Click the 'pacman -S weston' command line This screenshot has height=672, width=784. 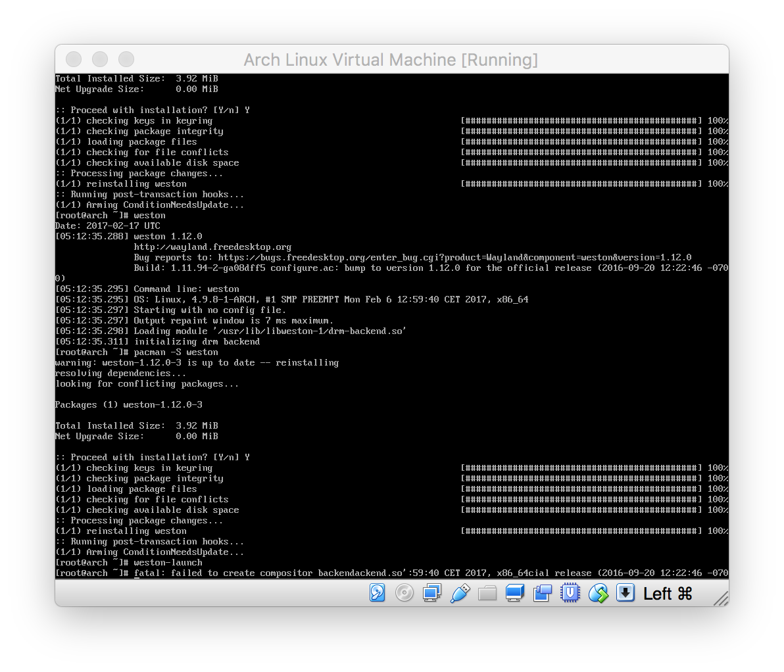click(x=137, y=352)
